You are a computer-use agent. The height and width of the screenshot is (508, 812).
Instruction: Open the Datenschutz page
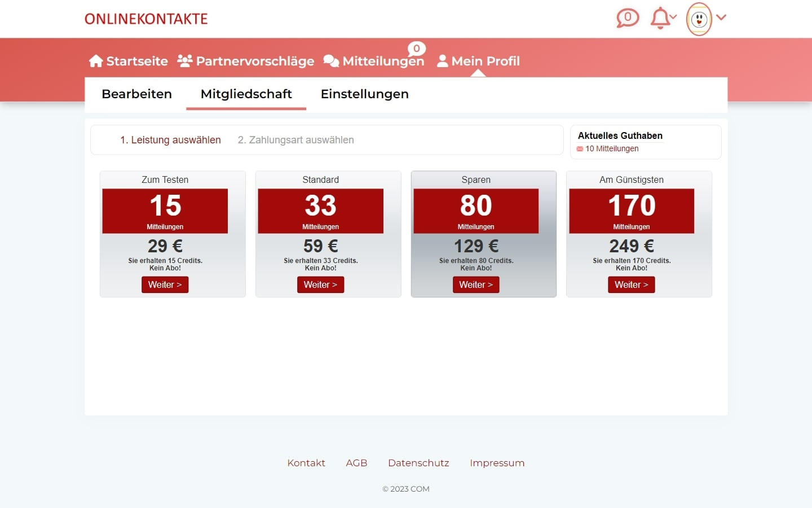point(418,463)
